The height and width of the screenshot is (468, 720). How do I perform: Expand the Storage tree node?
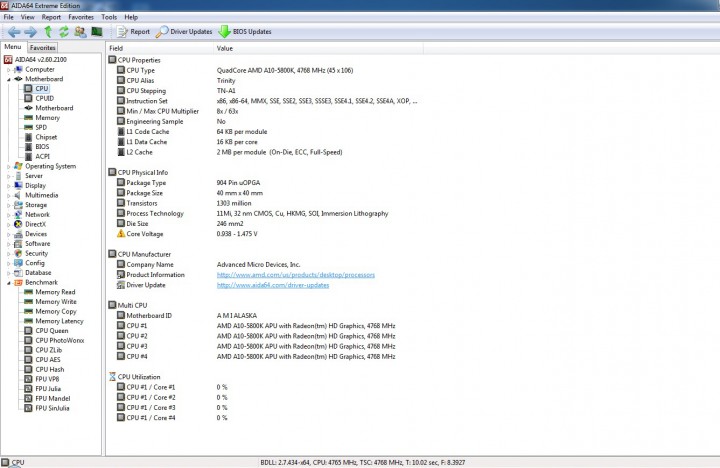[x=8, y=205]
